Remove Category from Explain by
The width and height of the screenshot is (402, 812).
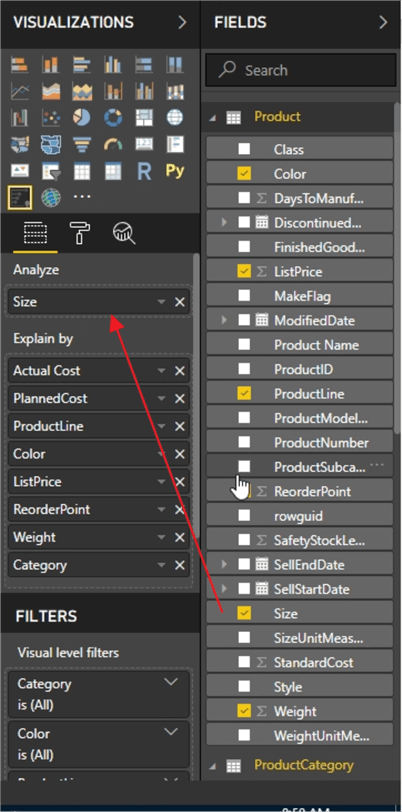coord(180,565)
